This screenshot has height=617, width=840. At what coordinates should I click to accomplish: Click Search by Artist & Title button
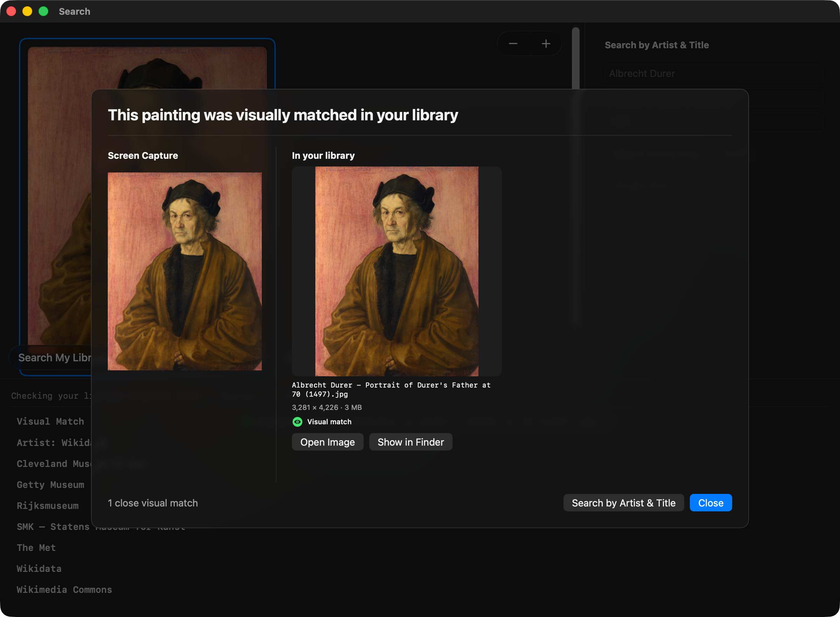point(623,503)
